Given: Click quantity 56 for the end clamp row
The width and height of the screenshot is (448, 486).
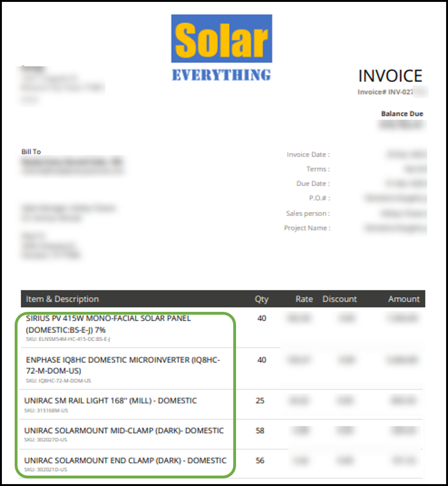Looking at the screenshot, I should point(260,460).
